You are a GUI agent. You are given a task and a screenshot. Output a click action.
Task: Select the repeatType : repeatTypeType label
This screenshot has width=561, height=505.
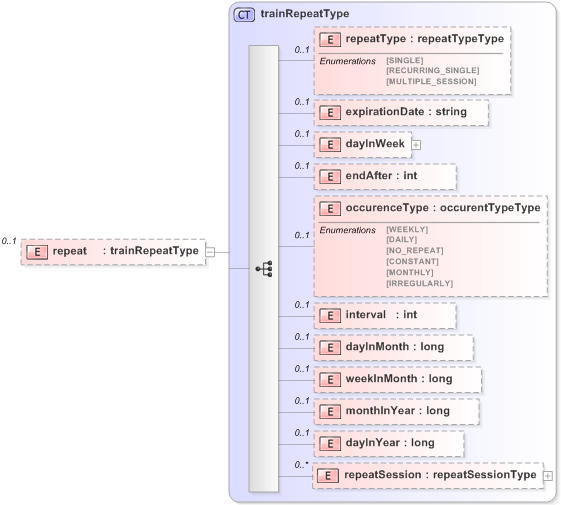(425, 39)
